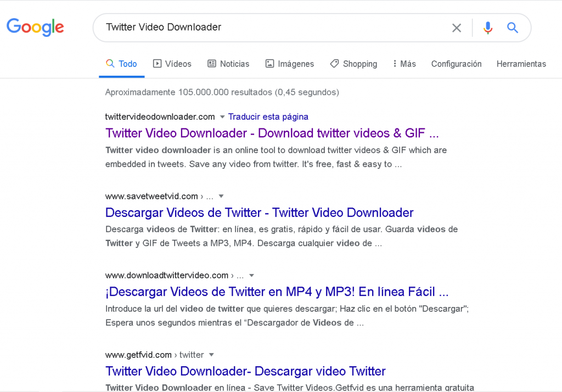
Task: Click the www.getfvid.com › twitter URL text
Action: [154, 355]
